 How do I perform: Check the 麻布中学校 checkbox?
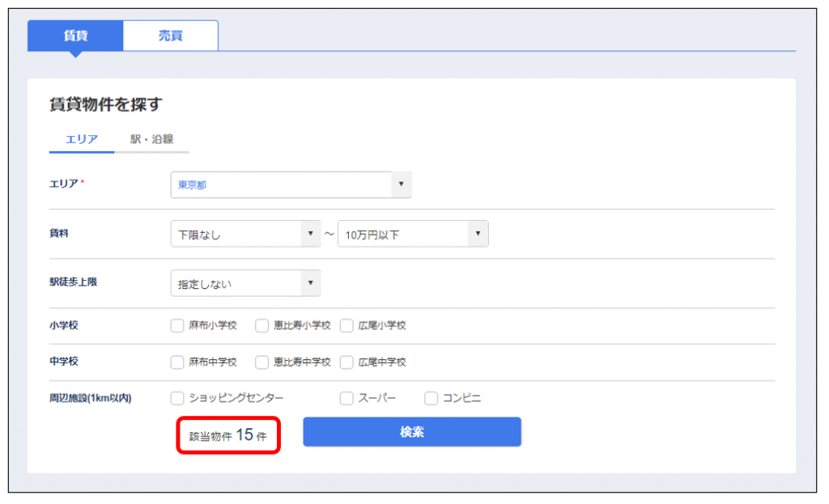click(177, 362)
